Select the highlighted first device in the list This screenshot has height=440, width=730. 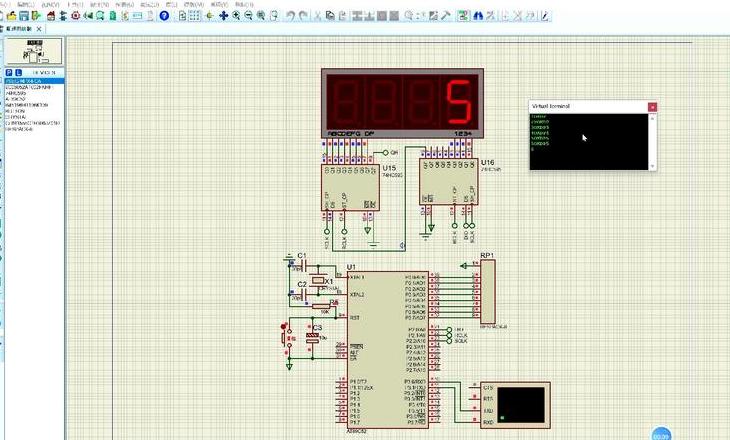tap(34, 81)
